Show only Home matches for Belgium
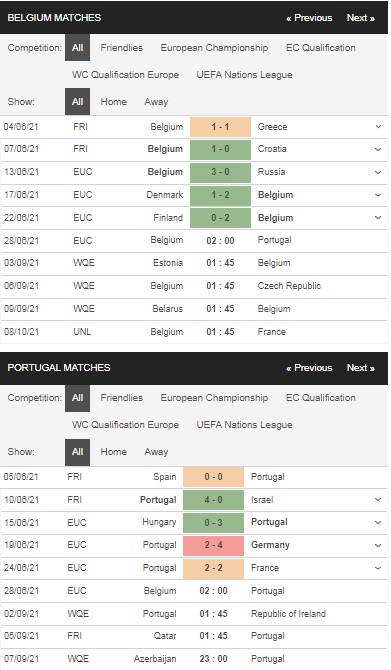This screenshot has height=670, width=391. [113, 102]
